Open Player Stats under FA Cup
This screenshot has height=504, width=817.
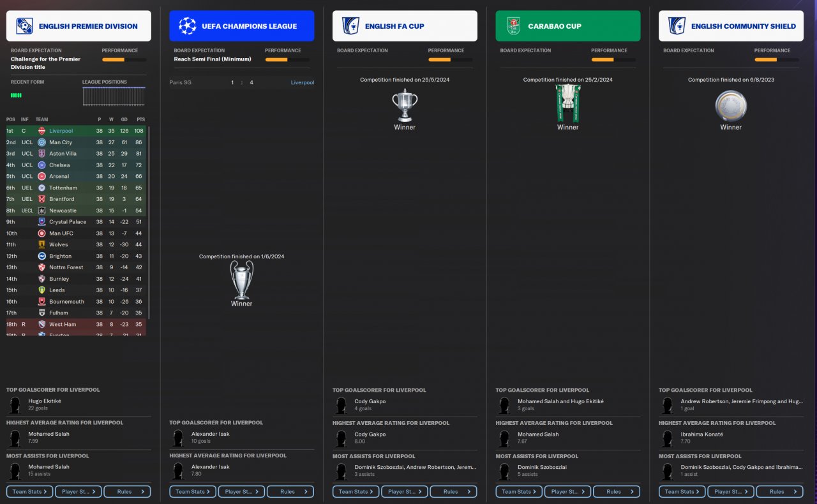click(405, 491)
